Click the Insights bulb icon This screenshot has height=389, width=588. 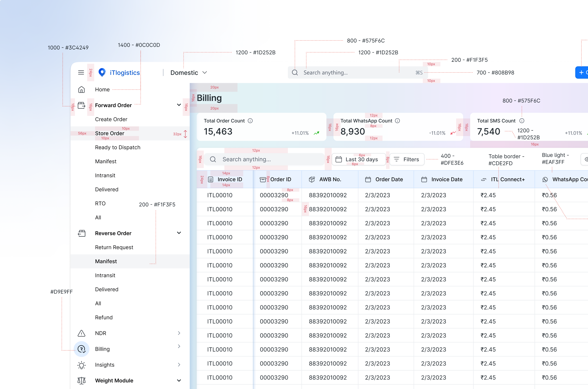point(81,365)
